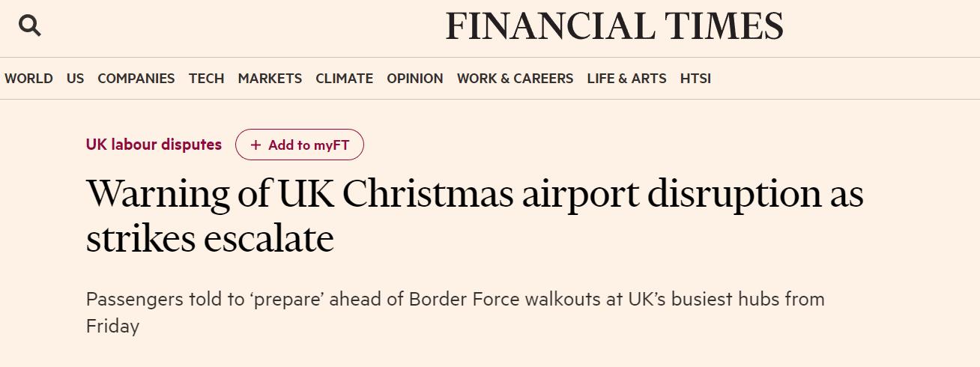
Task: Open the Tech section
Action: (206, 79)
